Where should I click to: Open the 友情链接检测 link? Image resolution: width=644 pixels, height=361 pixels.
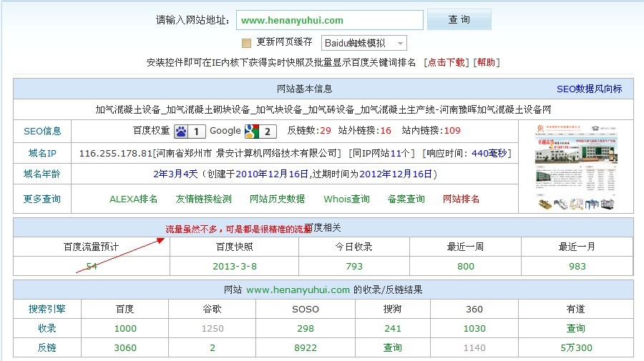[x=204, y=199]
